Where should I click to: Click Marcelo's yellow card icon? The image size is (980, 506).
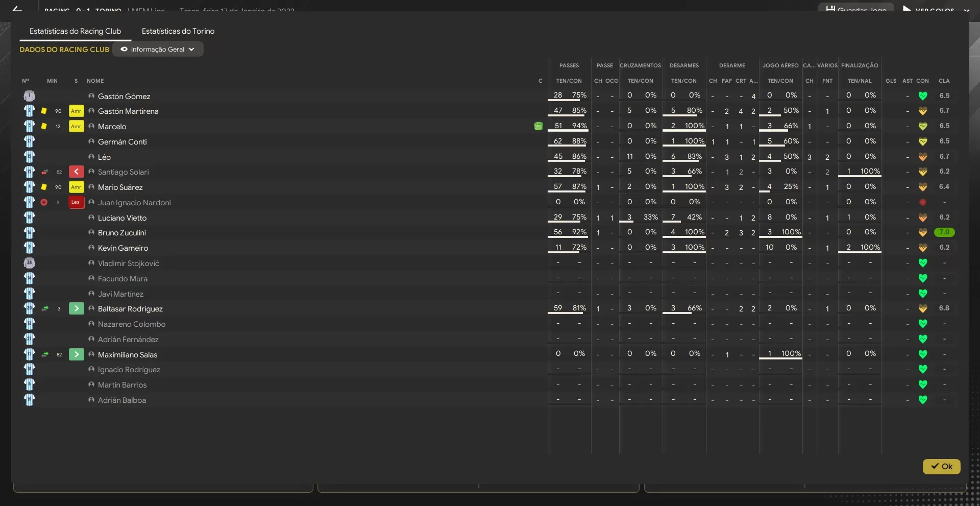[x=44, y=126]
